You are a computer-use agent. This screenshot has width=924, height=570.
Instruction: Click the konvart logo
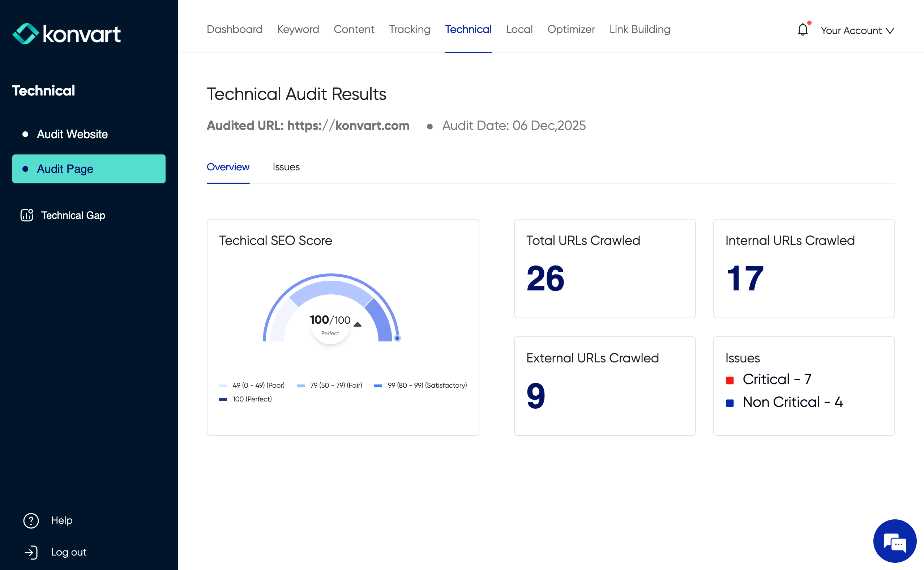67,34
